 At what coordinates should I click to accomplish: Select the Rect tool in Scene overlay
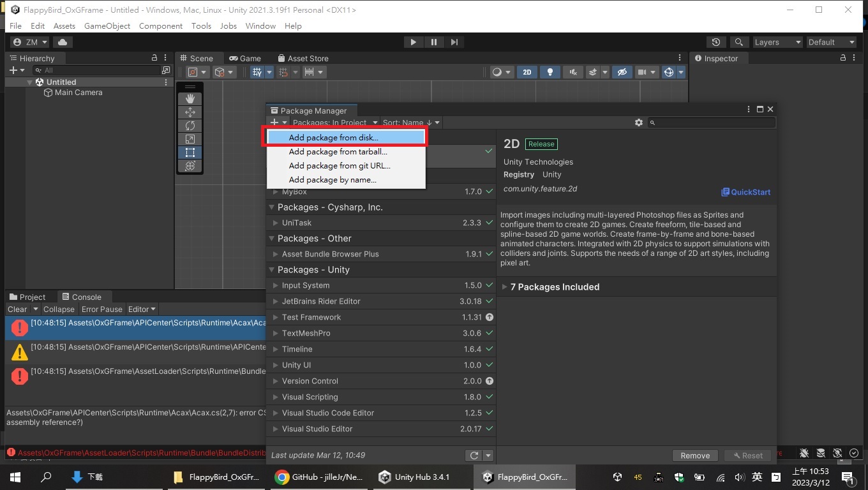[190, 152]
